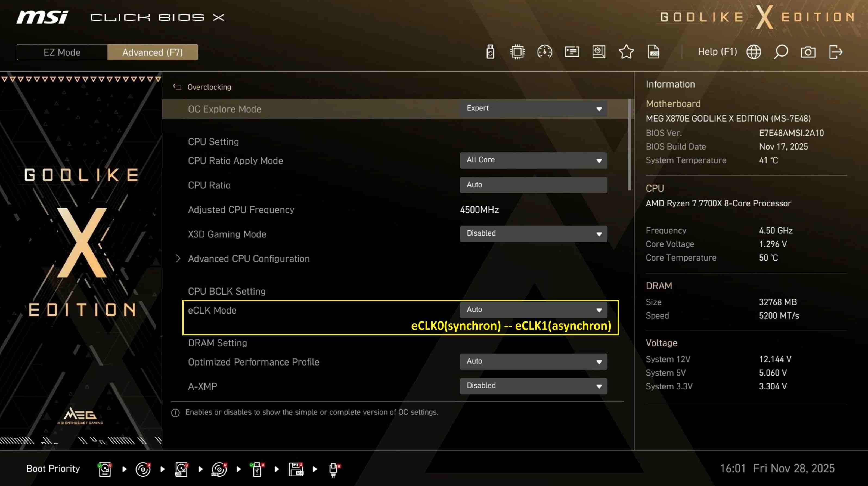
Task: Click the globe language icon
Action: [x=754, y=52]
